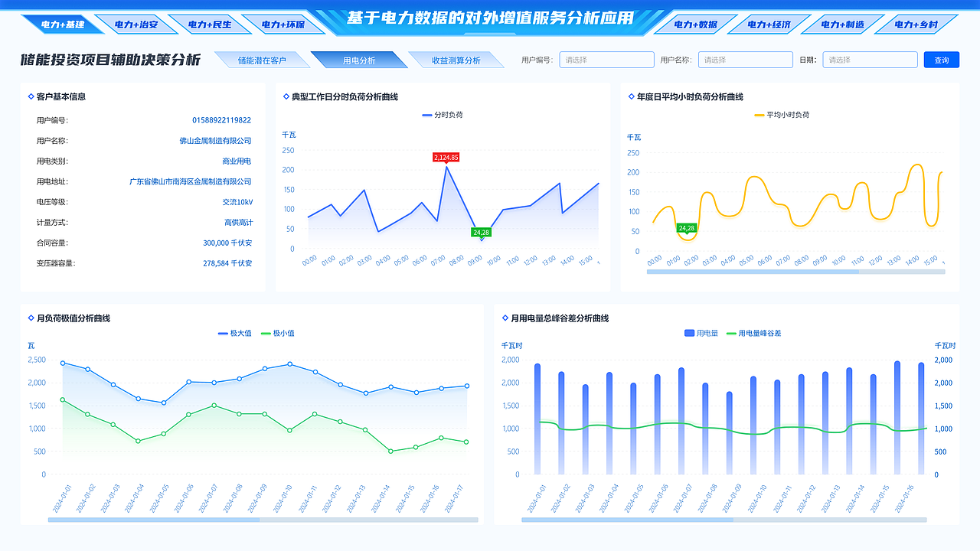Image resolution: width=980 pixels, height=551 pixels.
Task: Switch to the 储能潜在客户 sub-tab
Action: pyautogui.click(x=262, y=60)
